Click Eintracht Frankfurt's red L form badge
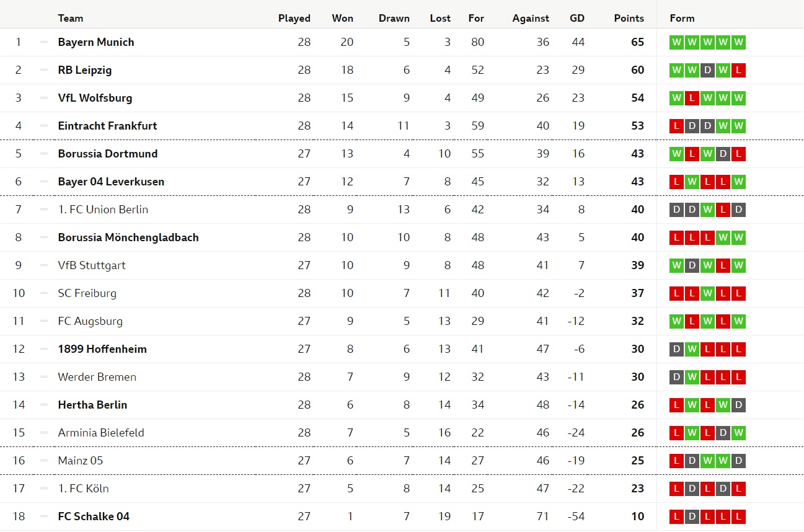The image size is (804, 532). pyautogui.click(x=676, y=126)
